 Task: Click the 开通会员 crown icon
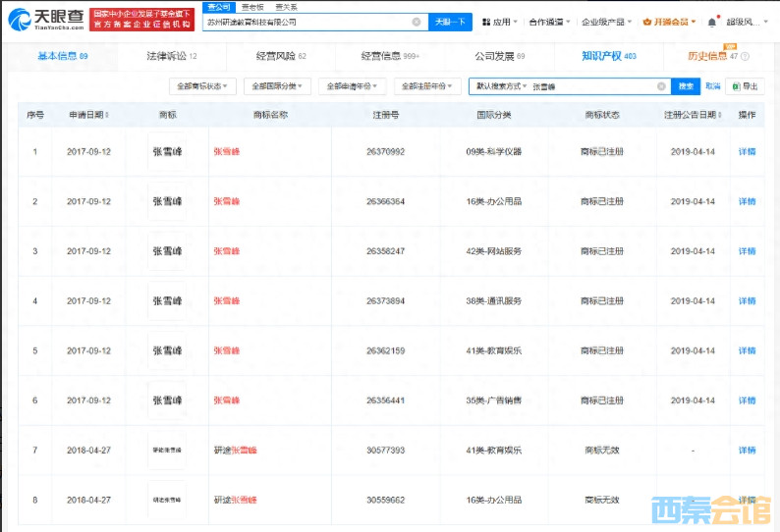point(646,22)
